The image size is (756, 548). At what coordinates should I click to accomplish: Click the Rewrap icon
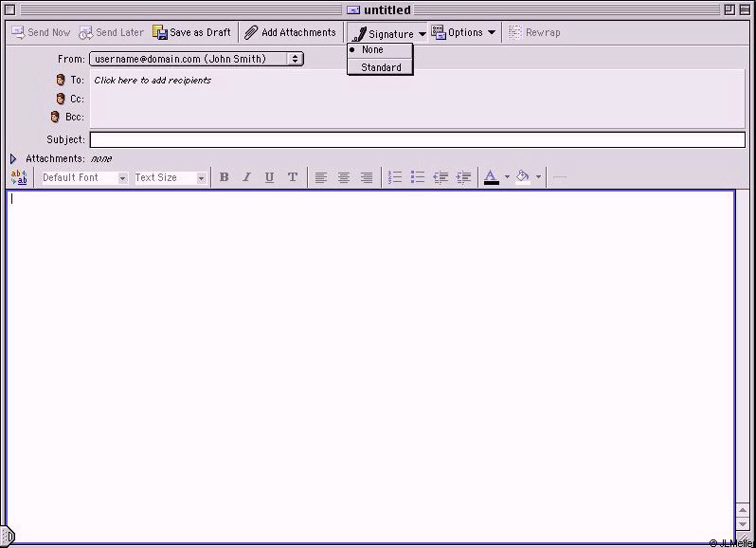point(515,32)
